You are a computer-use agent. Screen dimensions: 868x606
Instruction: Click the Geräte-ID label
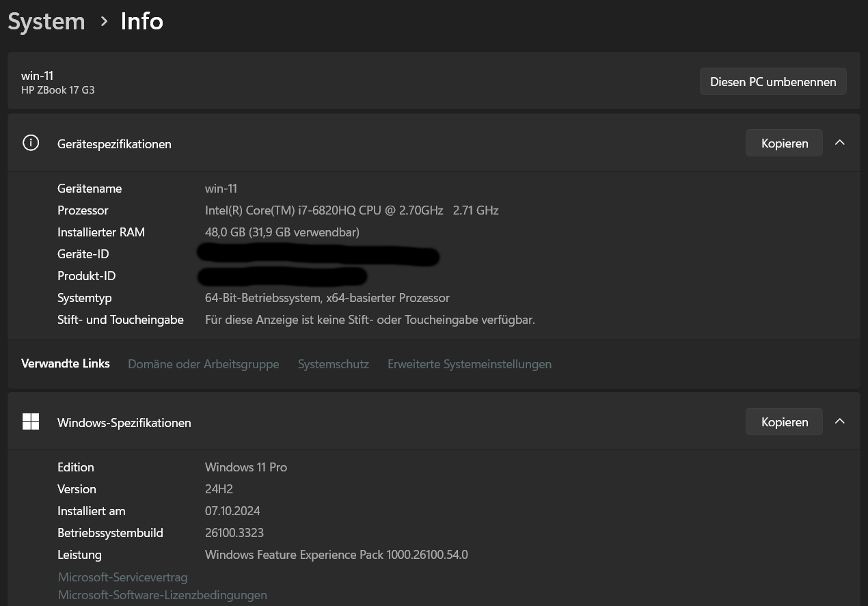(83, 254)
